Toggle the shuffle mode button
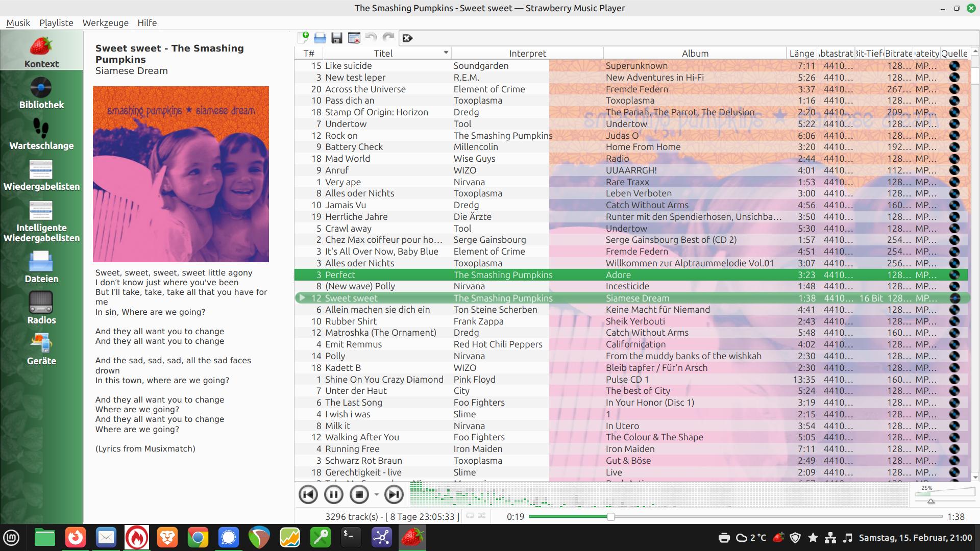 point(482,516)
